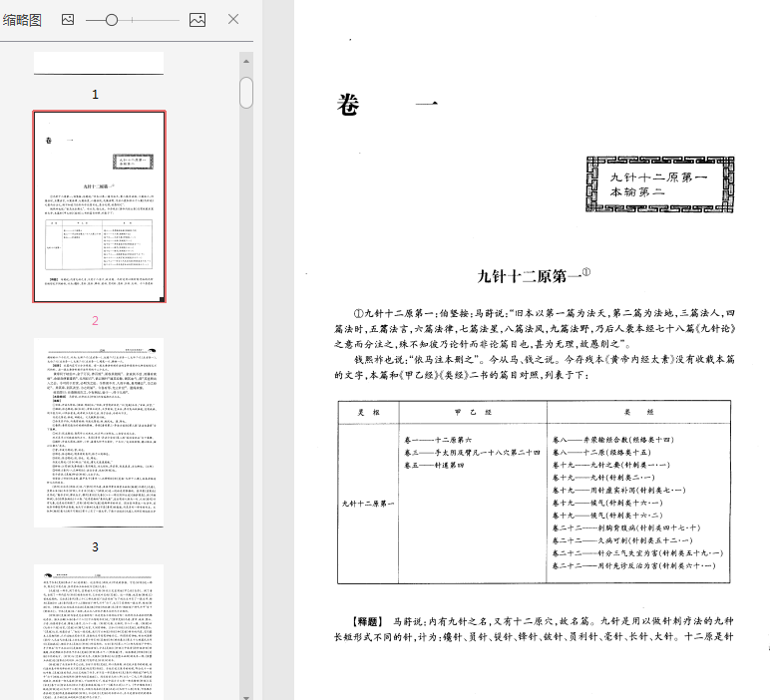Screen dimensions: 770x700
Task: Open the page thumbnail below number 3
Action: point(99,632)
